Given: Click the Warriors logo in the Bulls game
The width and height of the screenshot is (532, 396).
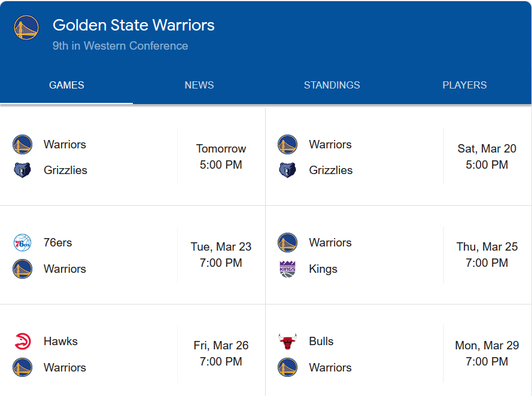Looking at the screenshot, I should coord(287,368).
